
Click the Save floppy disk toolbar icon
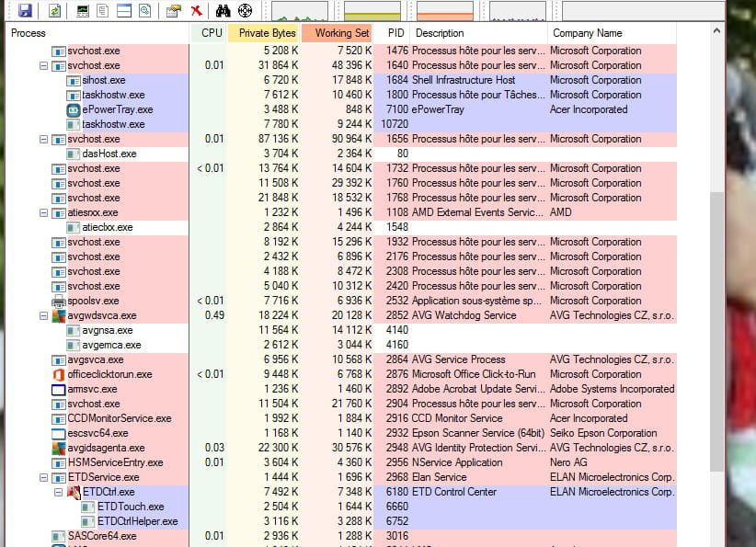[x=25, y=10]
